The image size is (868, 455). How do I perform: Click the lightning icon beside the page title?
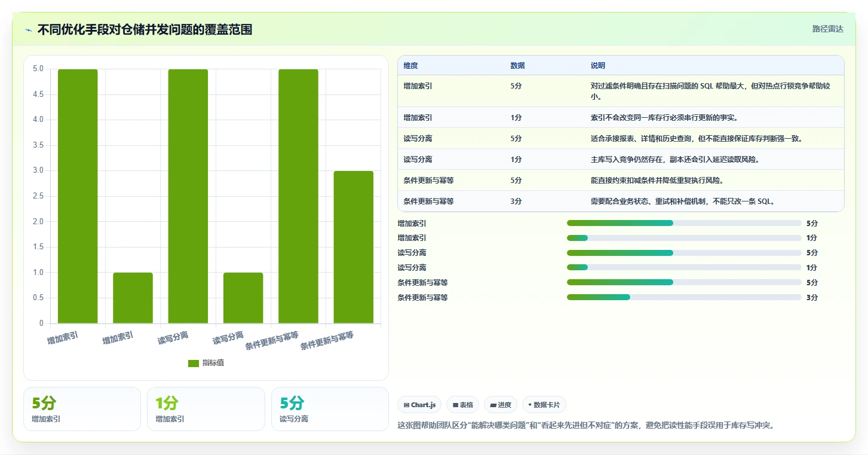[x=29, y=30]
